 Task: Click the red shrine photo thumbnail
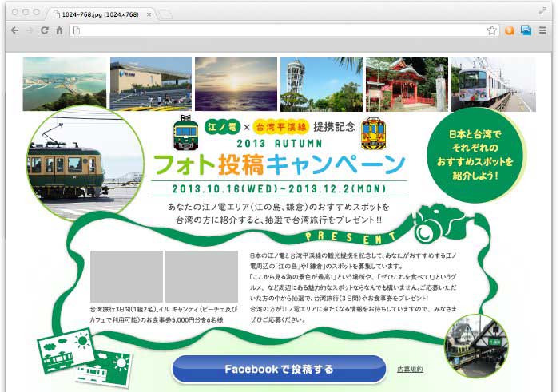pos(405,85)
